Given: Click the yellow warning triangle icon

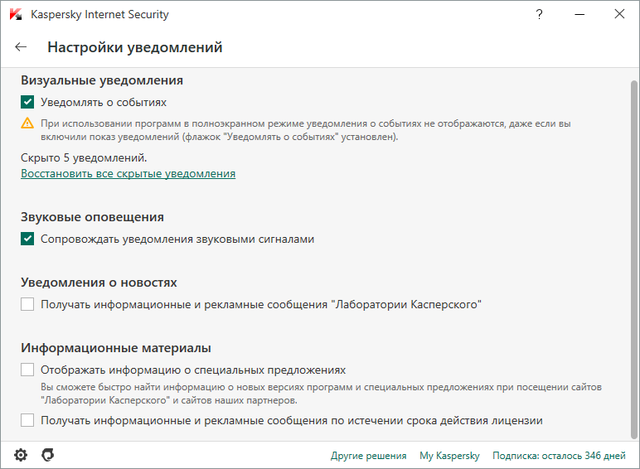Looking at the screenshot, I should click(x=27, y=123).
